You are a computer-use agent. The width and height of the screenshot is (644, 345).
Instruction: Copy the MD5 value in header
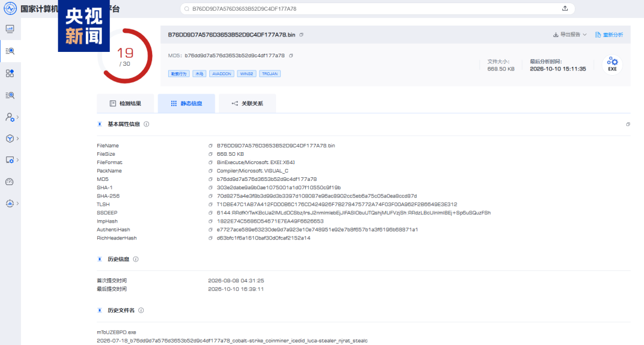coord(291,56)
